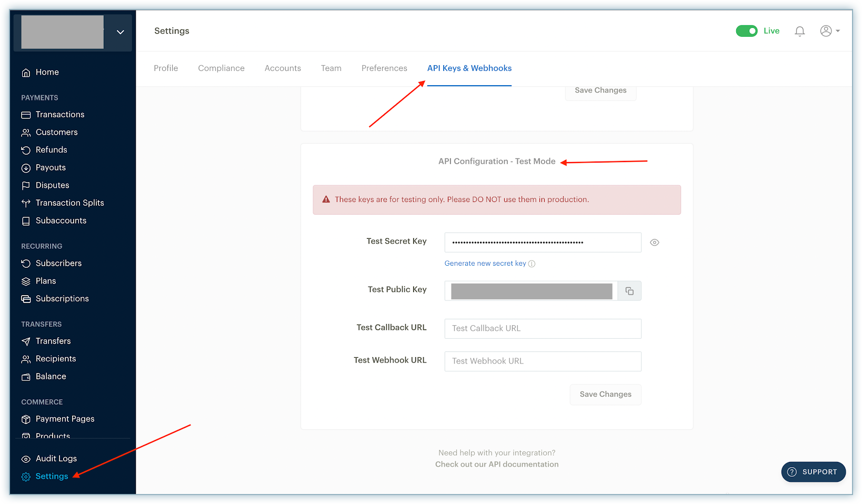Save Changes for Test Mode configuration
The height and width of the screenshot is (504, 862).
[605, 395]
